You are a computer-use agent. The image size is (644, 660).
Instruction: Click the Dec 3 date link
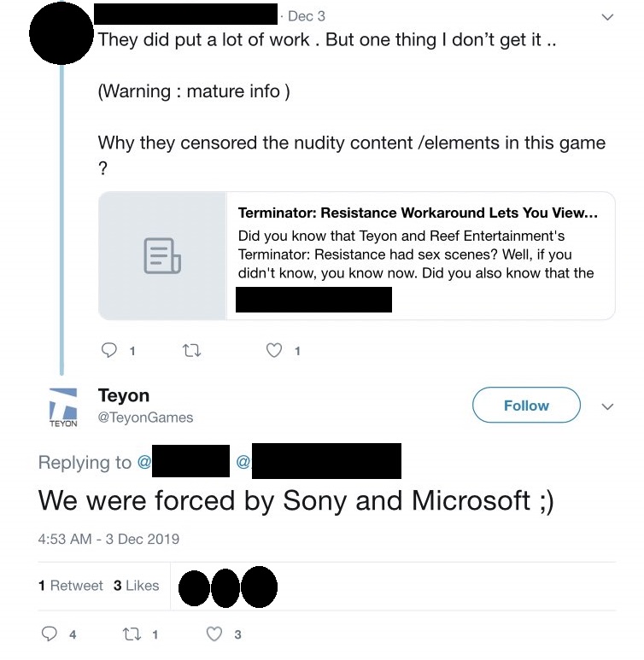pyautogui.click(x=307, y=16)
